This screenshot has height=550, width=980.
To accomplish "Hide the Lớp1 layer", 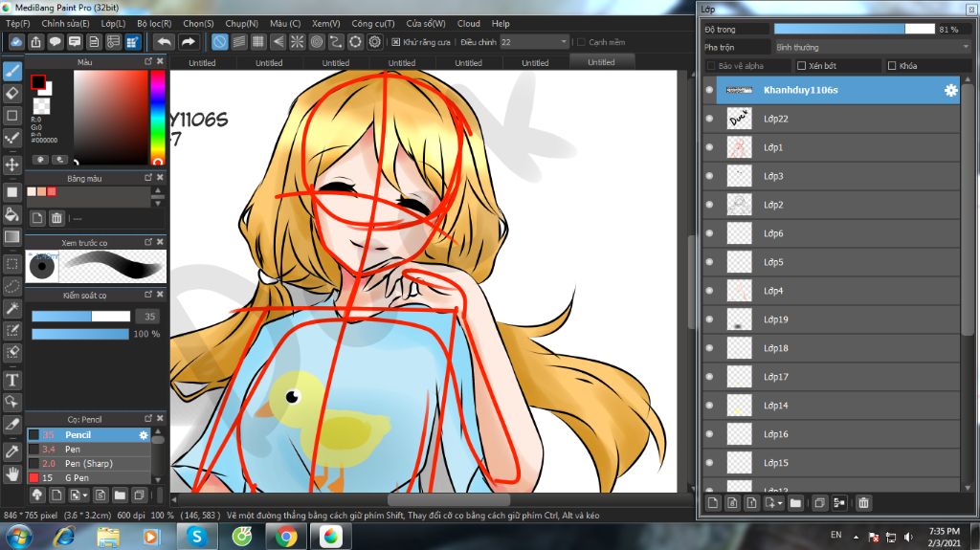I will [x=709, y=147].
